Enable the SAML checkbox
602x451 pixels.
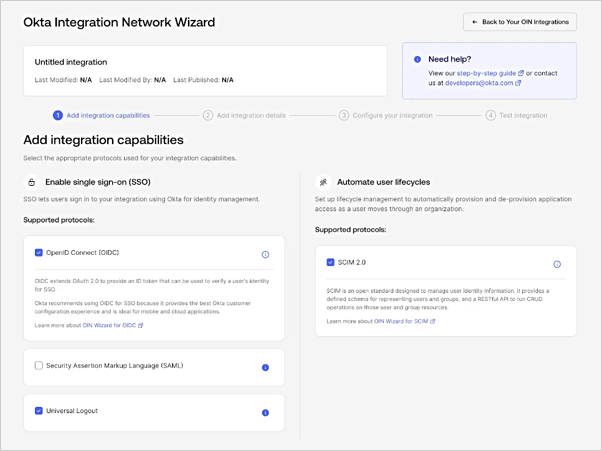(x=39, y=365)
